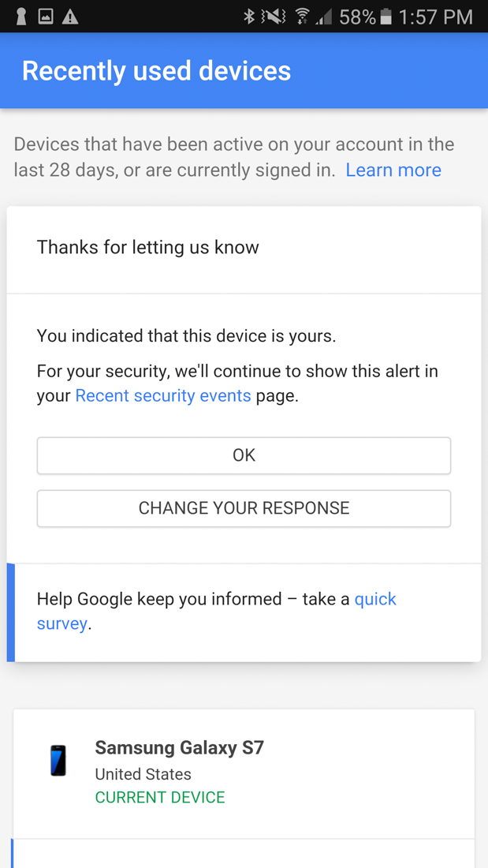Tap the Samsung Galaxy S7 phone icon

pyautogui.click(x=58, y=761)
